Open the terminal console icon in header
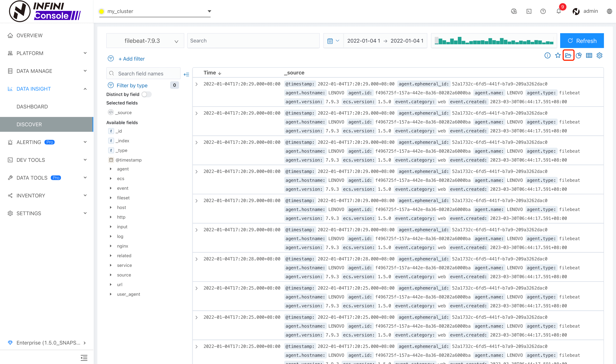The image size is (616, 364). pos(529,11)
